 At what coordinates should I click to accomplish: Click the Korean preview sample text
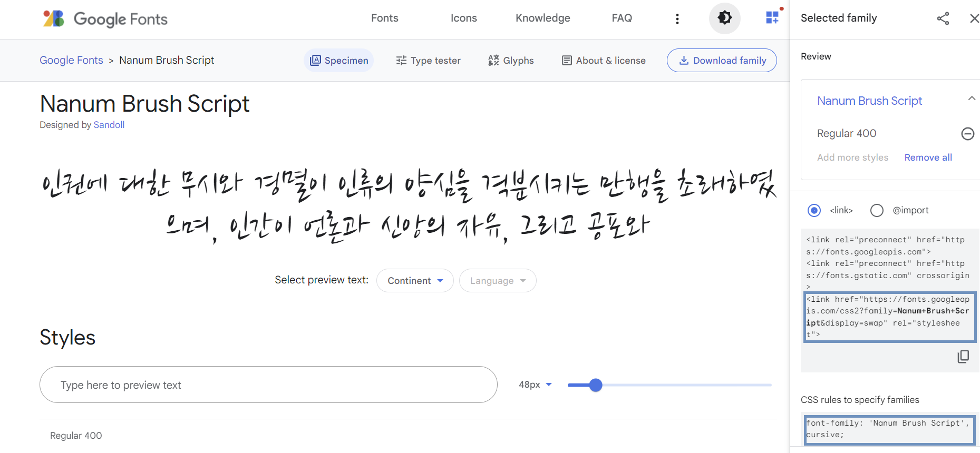[x=409, y=206]
